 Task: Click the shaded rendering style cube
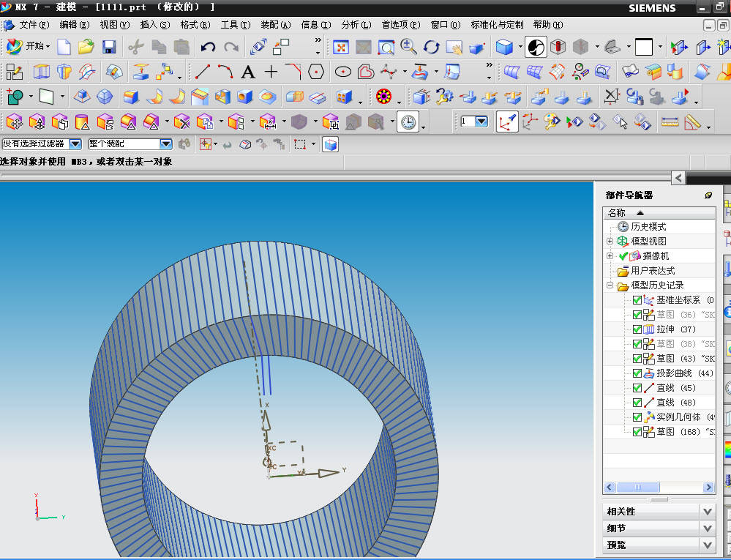tap(504, 47)
